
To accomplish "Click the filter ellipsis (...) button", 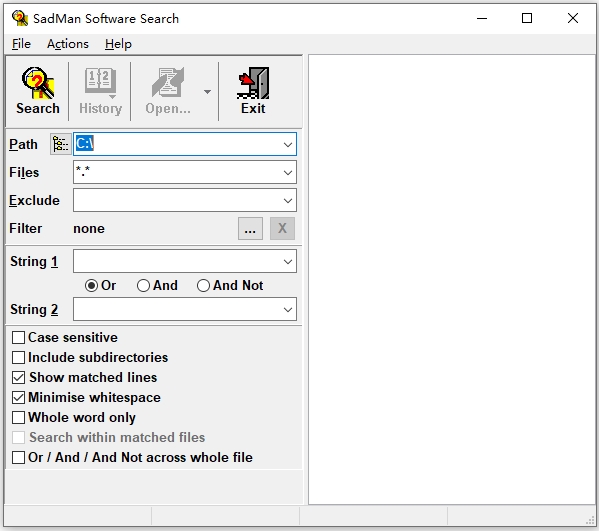I will [250, 228].
